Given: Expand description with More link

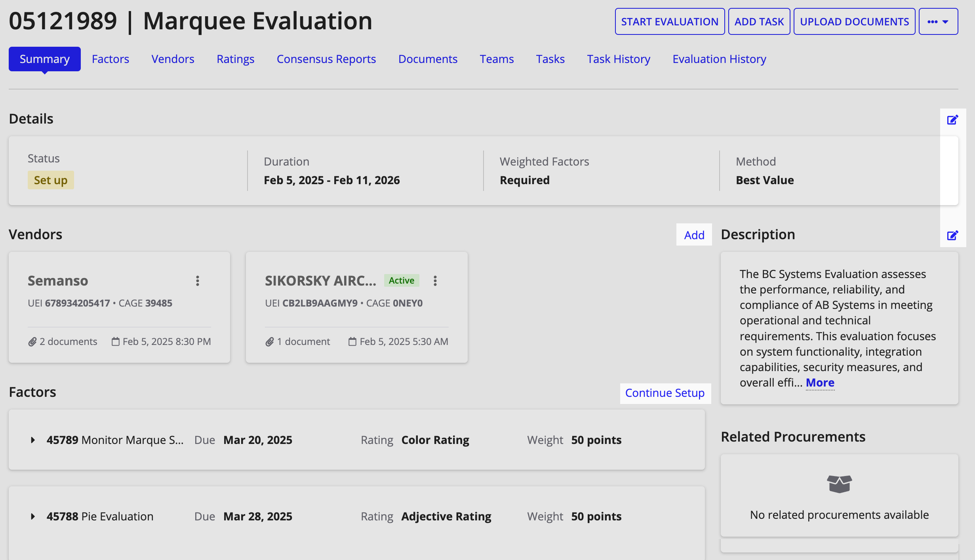Looking at the screenshot, I should pos(820,383).
